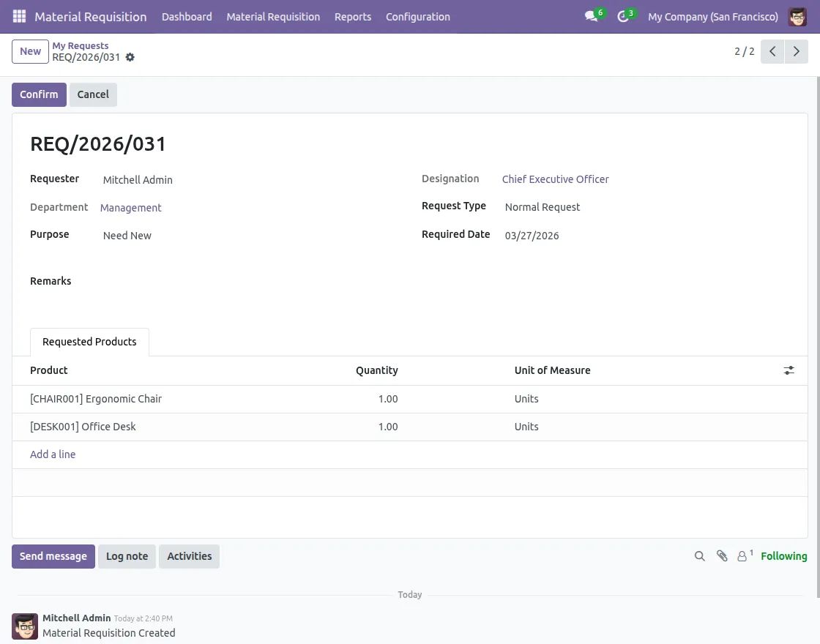Add a line to requested products
The image size is (820, 644).
click(x=53, y=454)
